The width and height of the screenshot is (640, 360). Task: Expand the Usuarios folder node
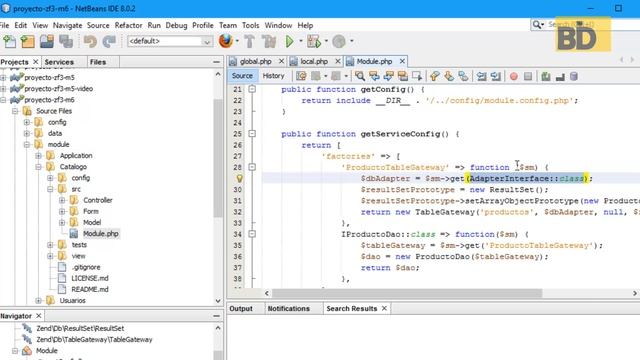point(39,301)
